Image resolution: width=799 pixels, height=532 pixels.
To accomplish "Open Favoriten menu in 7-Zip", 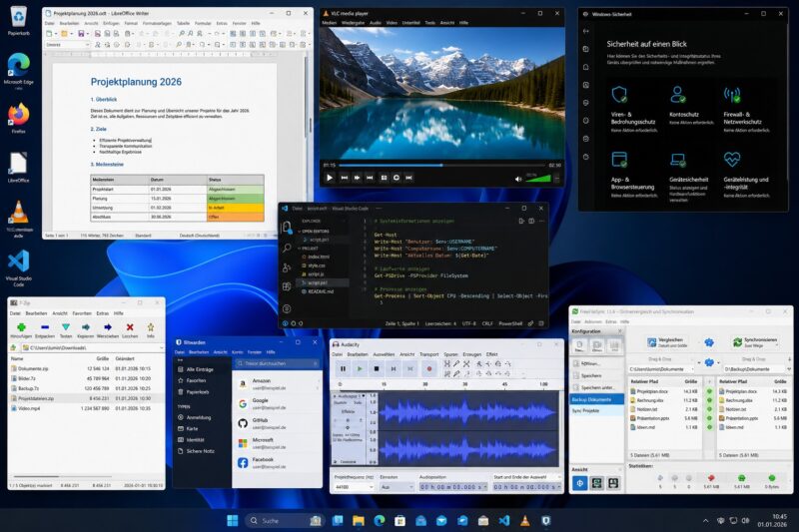I will coord(82,313).
